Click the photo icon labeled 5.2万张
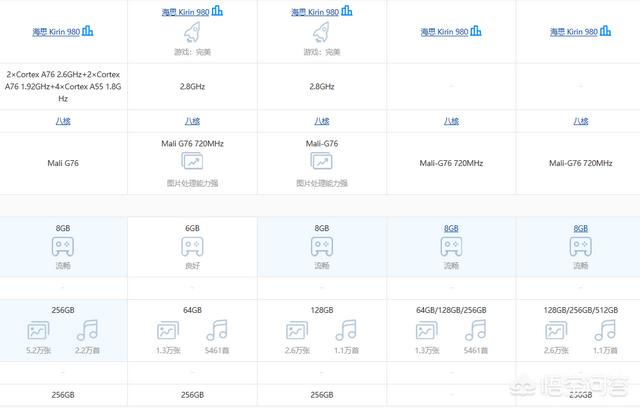The height and width of the screenshot is (408, 640). tap(38, 330)
